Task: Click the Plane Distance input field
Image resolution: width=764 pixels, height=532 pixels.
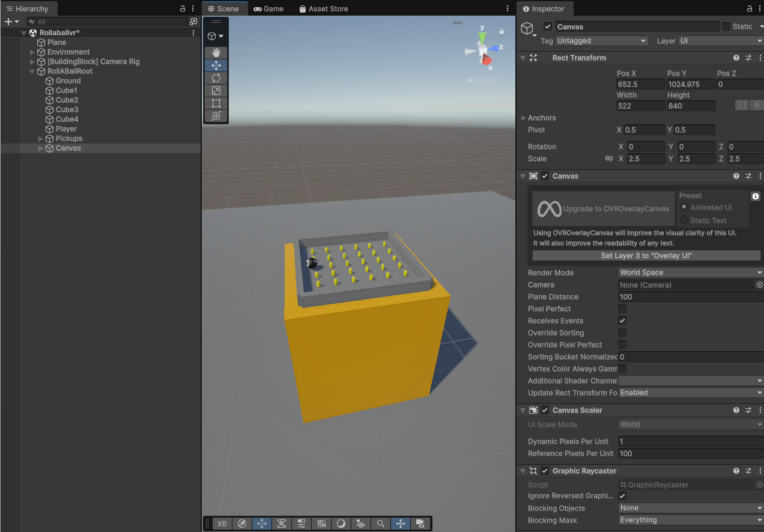Action: (691, 297)
